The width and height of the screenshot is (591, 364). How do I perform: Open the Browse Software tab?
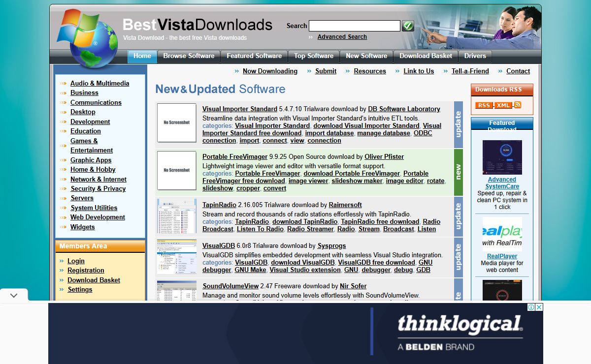[x=189, y=56]
